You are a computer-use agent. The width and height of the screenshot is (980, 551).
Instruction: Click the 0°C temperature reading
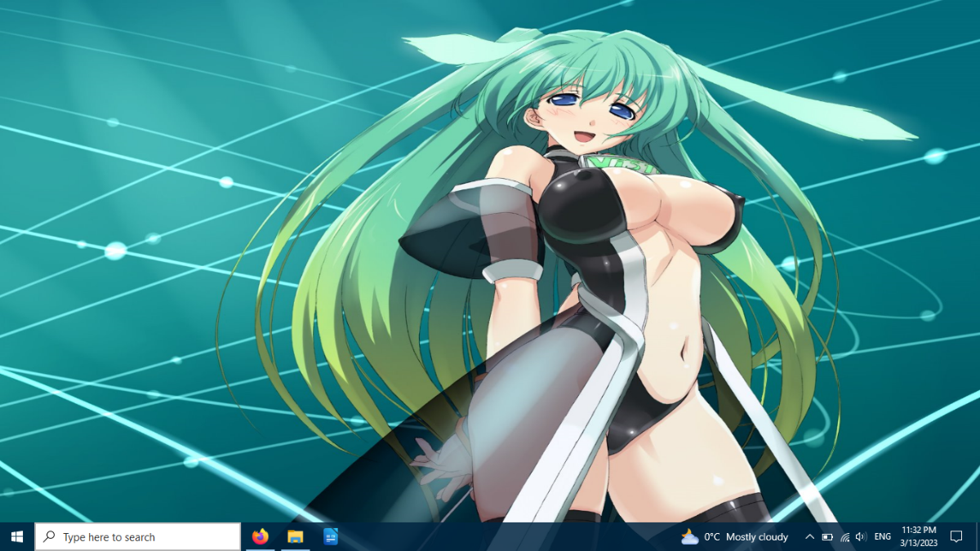tap(712, 537)
